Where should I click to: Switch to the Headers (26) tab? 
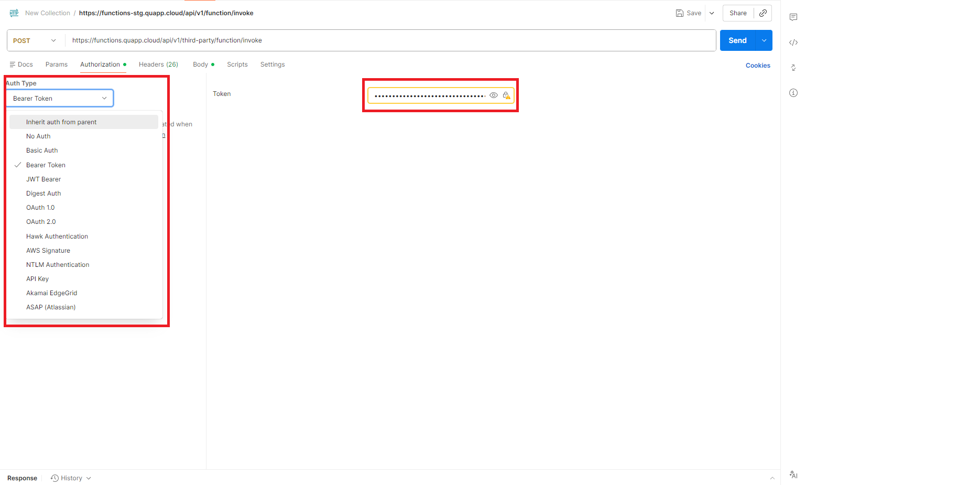[x=158, y=64]
